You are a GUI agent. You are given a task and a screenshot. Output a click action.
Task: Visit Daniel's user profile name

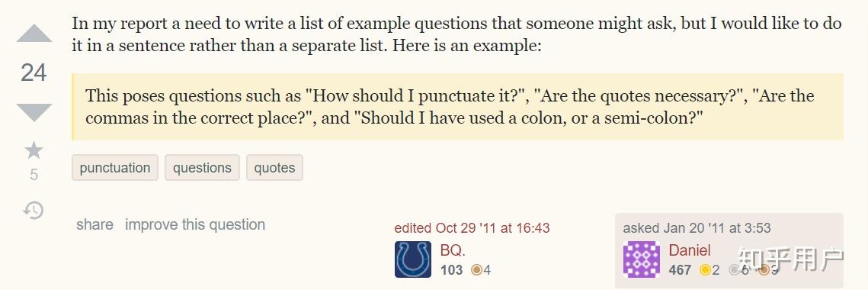[x=689, y=250]
